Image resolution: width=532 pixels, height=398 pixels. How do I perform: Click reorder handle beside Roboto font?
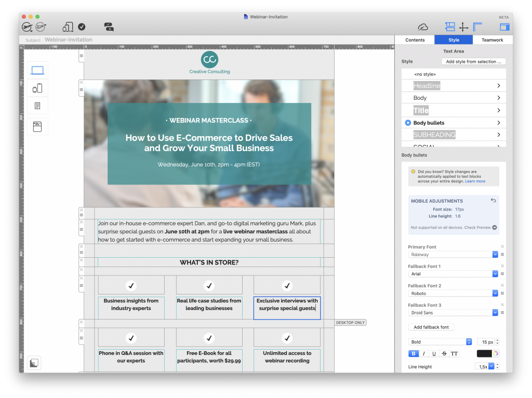pyautogui.click(x=502, y=293)
